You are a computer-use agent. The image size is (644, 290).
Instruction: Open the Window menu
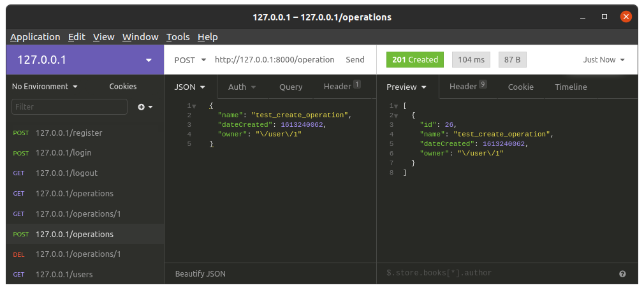[x=140, y=37]
